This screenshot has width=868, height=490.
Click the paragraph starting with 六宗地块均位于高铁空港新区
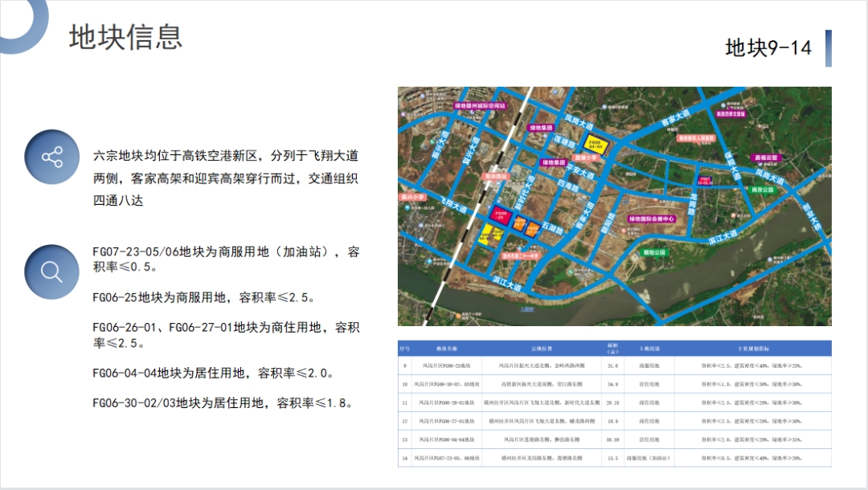click(x=226, y=178)
